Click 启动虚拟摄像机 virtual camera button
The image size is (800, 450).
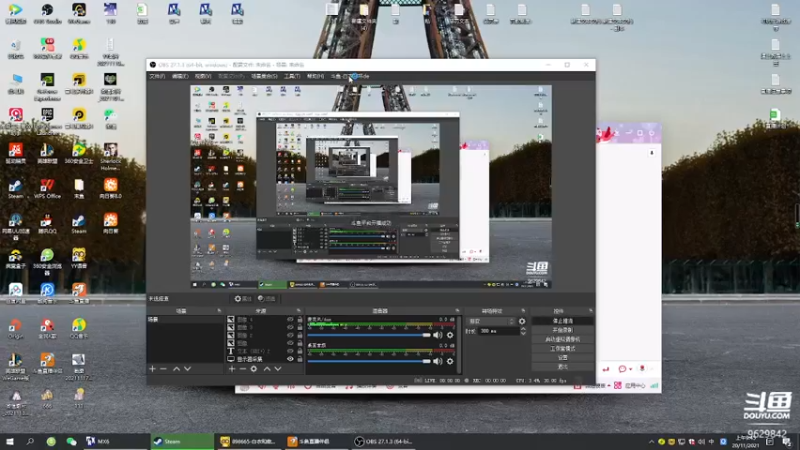click(562, 339)
